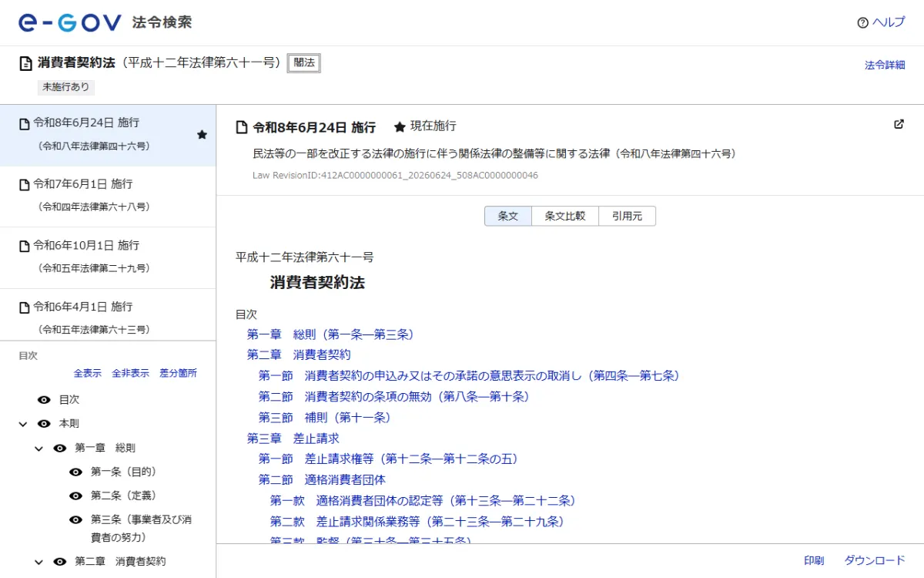Collapse the 本則 tree node
Image resolution: width=924 pixels, height=578 pixels.
pos(23,424)
